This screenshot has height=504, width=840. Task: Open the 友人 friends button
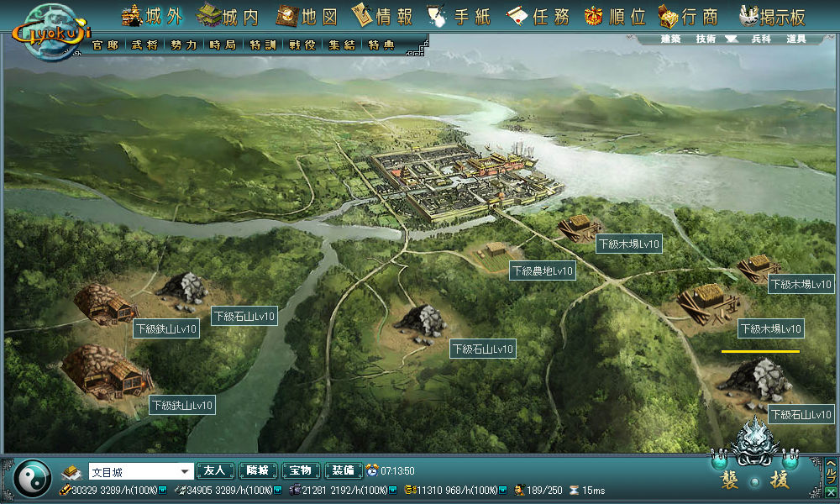[x=215, y=470]
